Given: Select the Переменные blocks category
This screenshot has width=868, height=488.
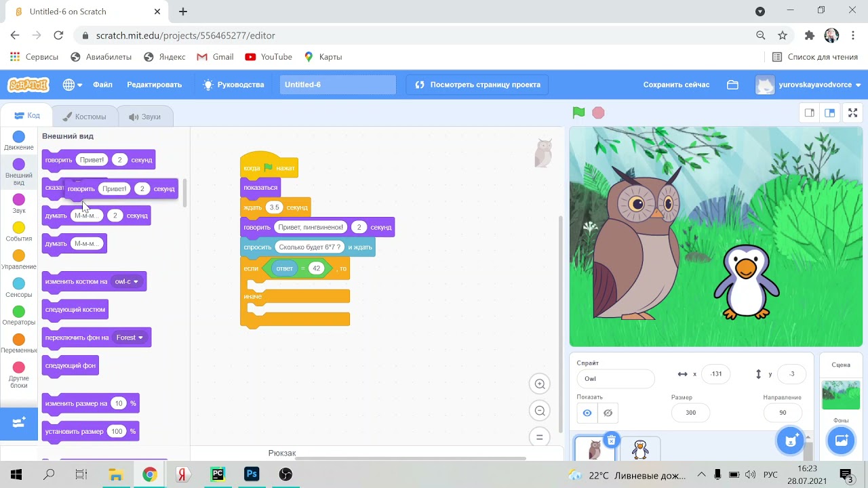Looking at the screenshot, I should pos(19,344).
